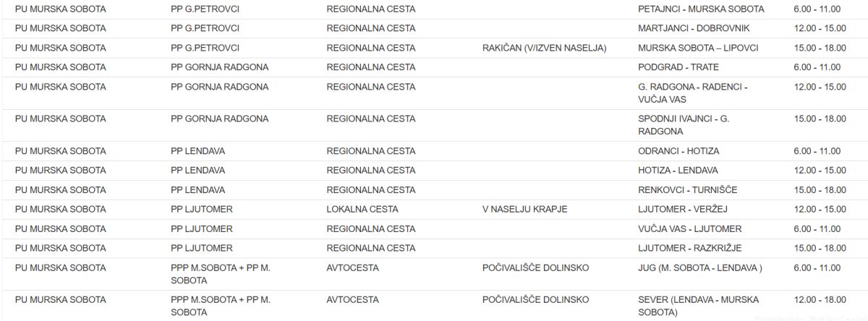The width and height of the screenshot is (868, 321).
Task: Click the LJUTOMER - VERŽEJ route
Action: click(x=682, y=210)
